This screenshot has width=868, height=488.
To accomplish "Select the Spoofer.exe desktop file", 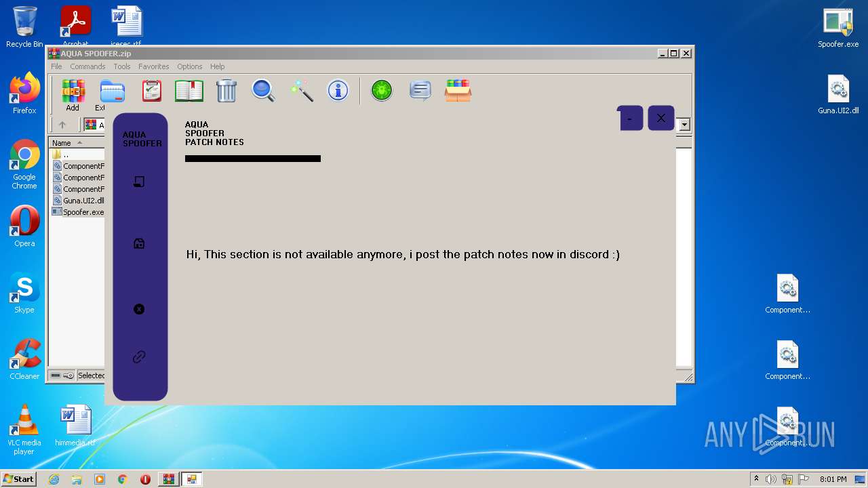I will point(838,28).
